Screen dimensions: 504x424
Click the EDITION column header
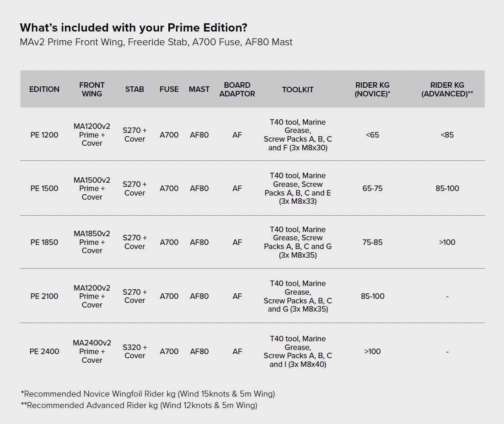pos(44,89)
